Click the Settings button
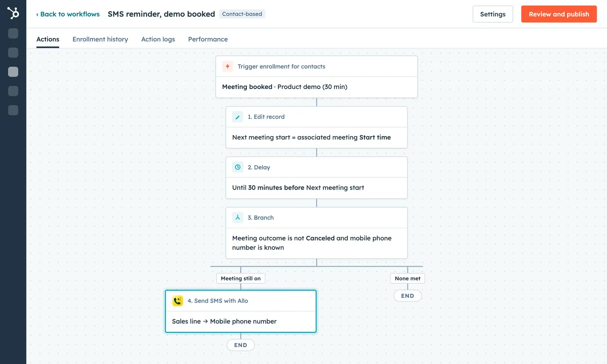This screenshot has height=364, width=607. point(493,14)
